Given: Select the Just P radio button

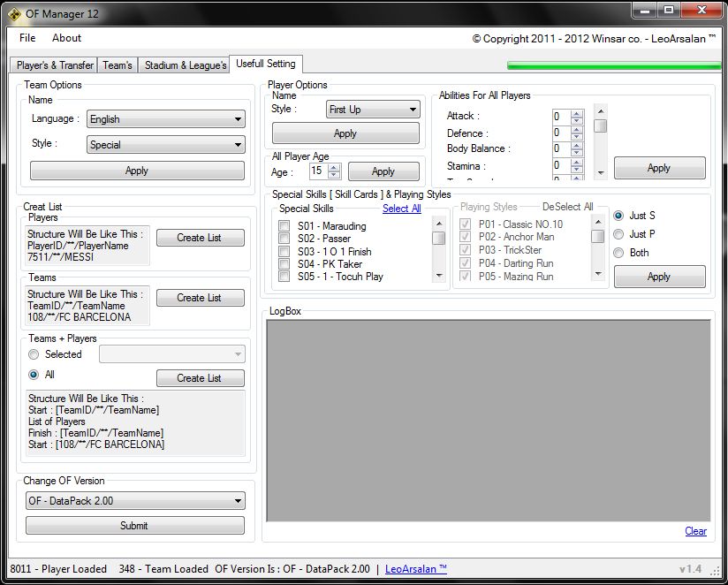Looking at the screenshot, I should (618, 234).
